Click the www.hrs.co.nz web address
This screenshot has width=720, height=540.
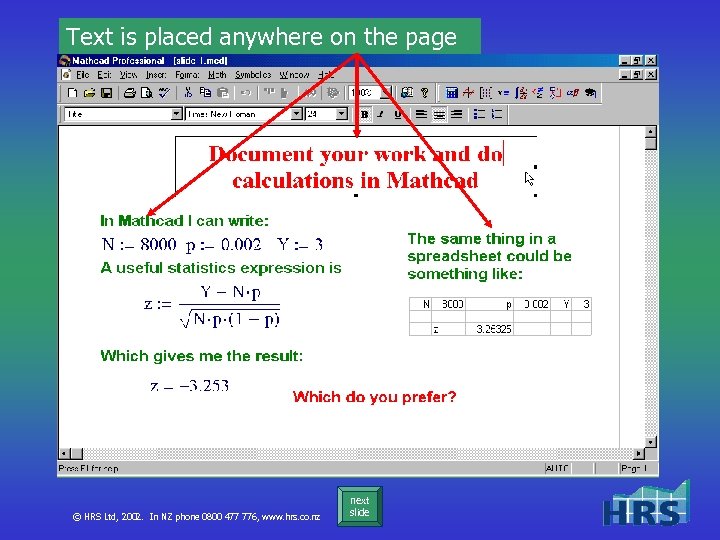[x=291, y=517]
